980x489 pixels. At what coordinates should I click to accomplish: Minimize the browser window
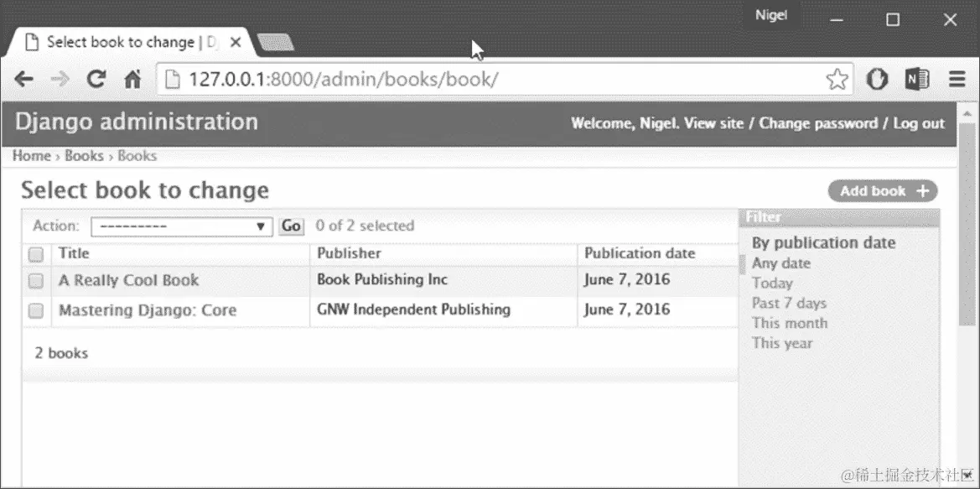pos(837,20)
